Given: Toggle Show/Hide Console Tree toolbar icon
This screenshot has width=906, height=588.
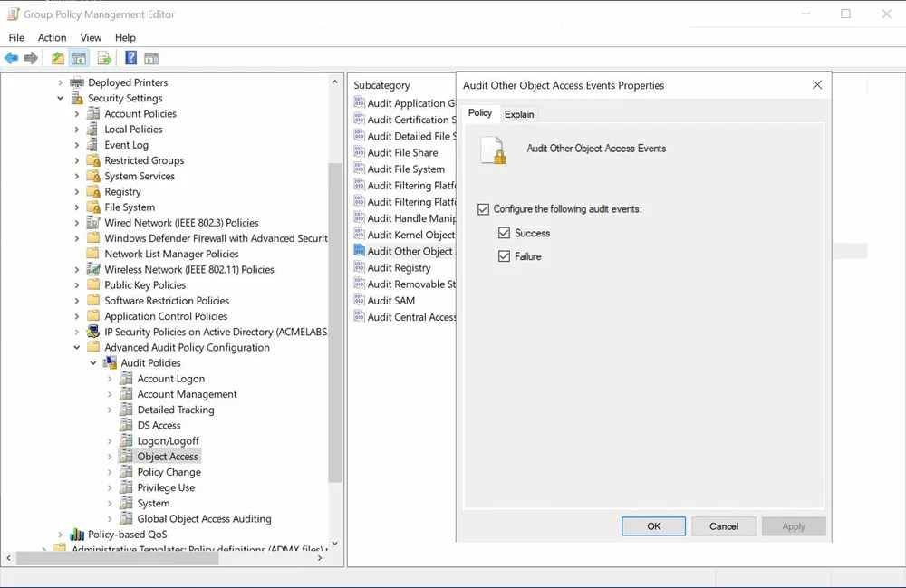Looking at the screenshot, I should [79, 58].
